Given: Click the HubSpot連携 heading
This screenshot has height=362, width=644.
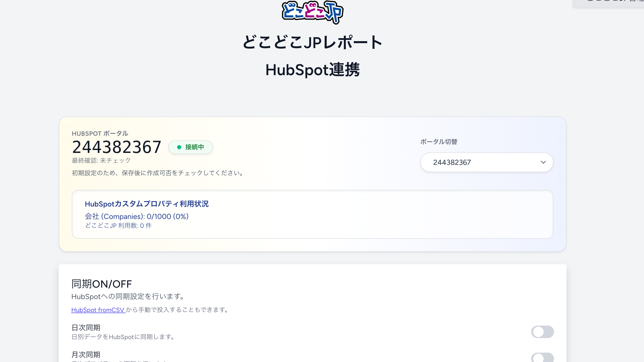Looking at the screenshot, I should 313,70.
